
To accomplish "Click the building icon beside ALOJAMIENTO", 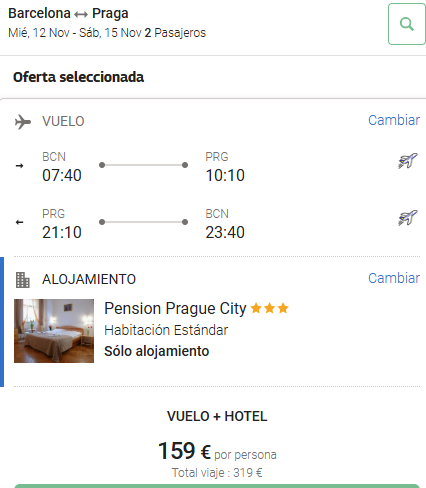I will tap(23, 280).
